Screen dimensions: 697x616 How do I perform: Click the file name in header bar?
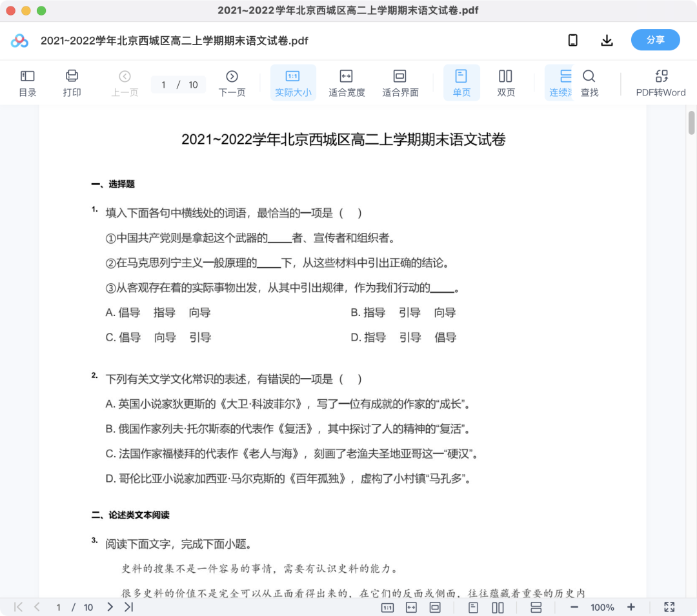pyautogui.click(x=174, y=41)
